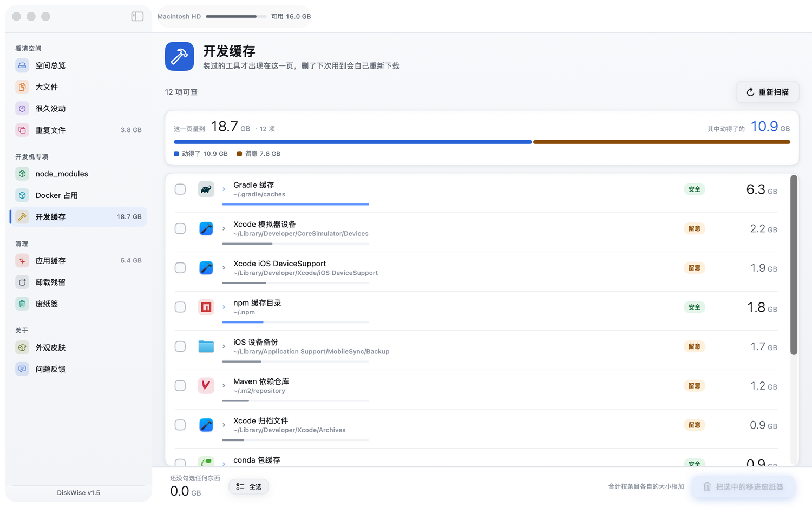Screen dimensions: 812x507
Task: Click the Docker 占用 icon
Action: [x=22, y=195]
